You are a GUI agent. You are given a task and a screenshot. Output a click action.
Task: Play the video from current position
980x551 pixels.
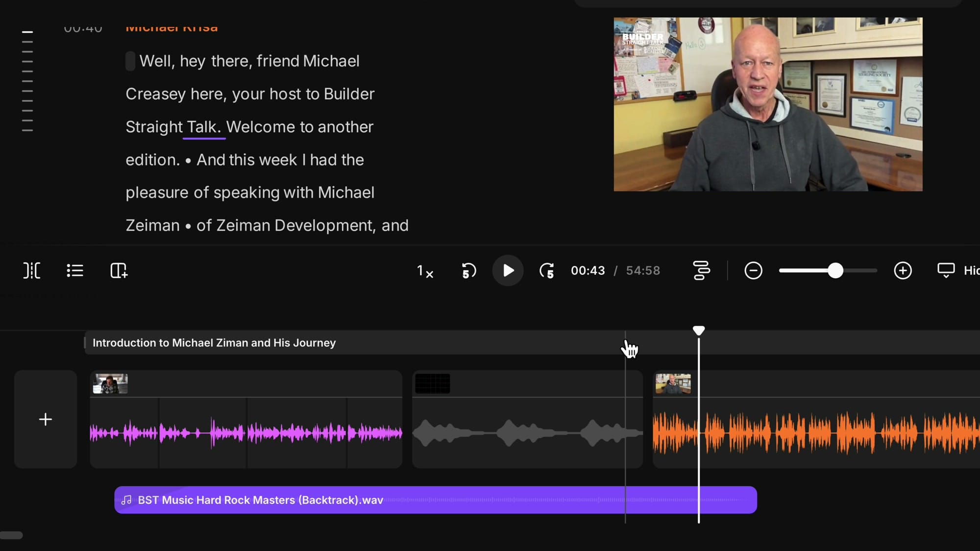pos(508,270)
